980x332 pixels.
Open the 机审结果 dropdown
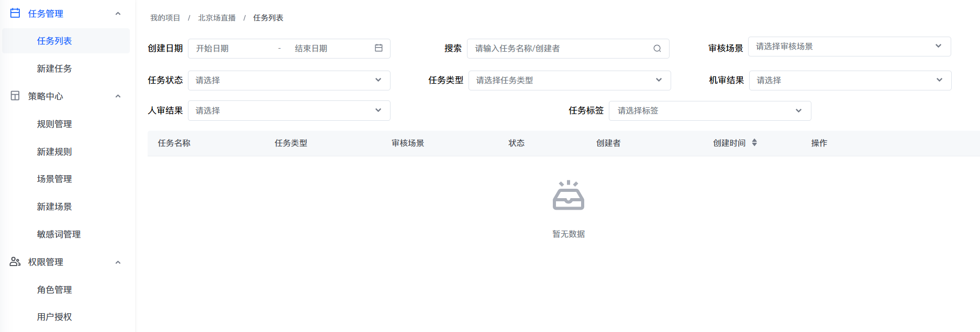[850, 81]
